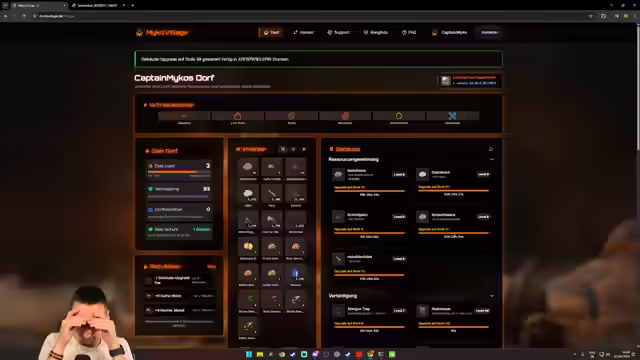The image size is (640, 360).
Task: Click the Shotgun Trap building icon
Action: pos(338,311)
